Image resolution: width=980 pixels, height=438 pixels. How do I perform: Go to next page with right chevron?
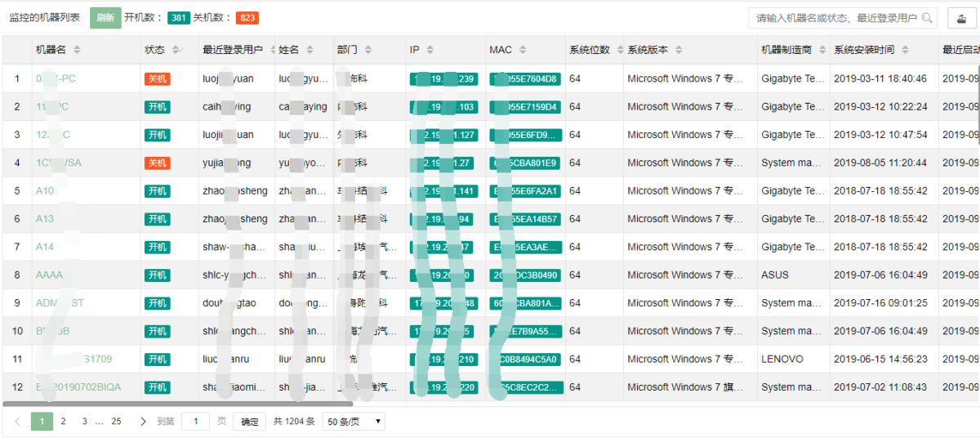click(143, 422)
